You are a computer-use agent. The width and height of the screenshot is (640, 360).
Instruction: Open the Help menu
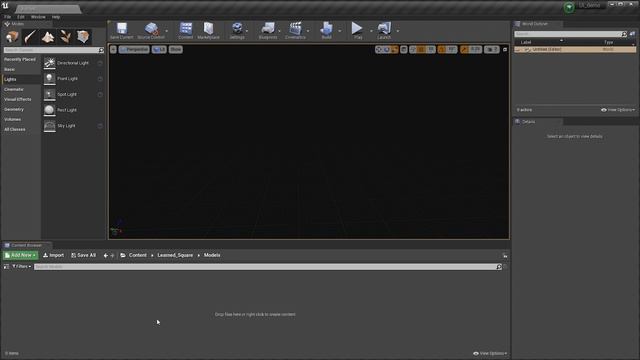[x=56, y=17]
